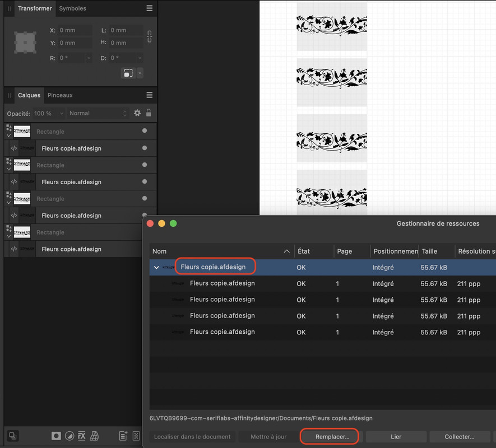This screenshot has height=448, width=496.
Task: Click the symbol shapes icon on topmost Rectangle layer
Action: [x=8, y=128]
